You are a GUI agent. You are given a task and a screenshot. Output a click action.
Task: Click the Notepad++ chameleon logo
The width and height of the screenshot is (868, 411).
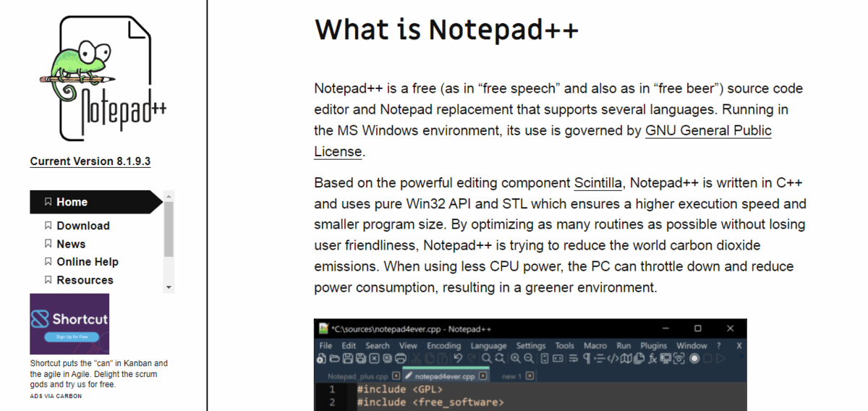click(x=102, y=78)
